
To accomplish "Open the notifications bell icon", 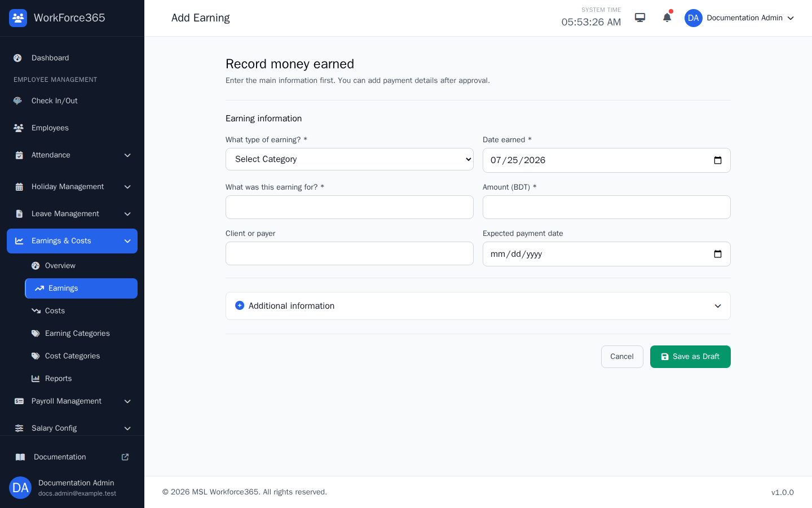I will pos(667,17).
